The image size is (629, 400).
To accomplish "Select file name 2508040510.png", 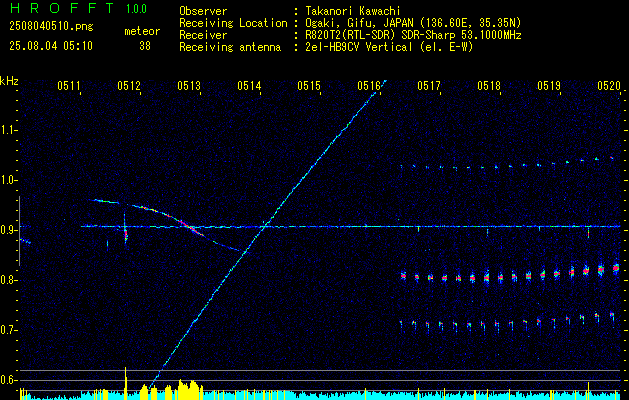I will point(51,27).
